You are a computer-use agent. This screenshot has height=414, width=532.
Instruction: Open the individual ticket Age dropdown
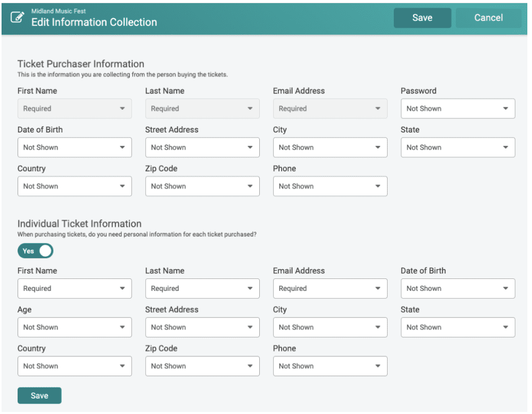75,327
